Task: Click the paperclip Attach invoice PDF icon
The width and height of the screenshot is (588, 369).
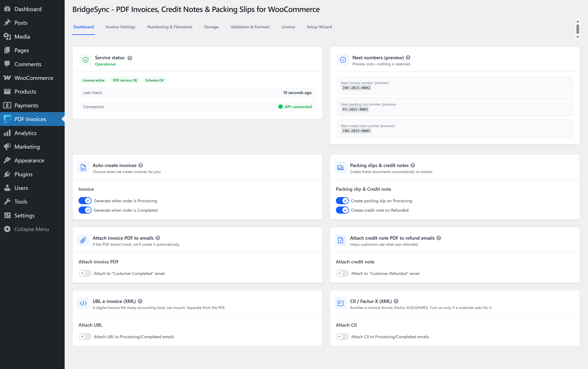Action: (x=83, y=240)
